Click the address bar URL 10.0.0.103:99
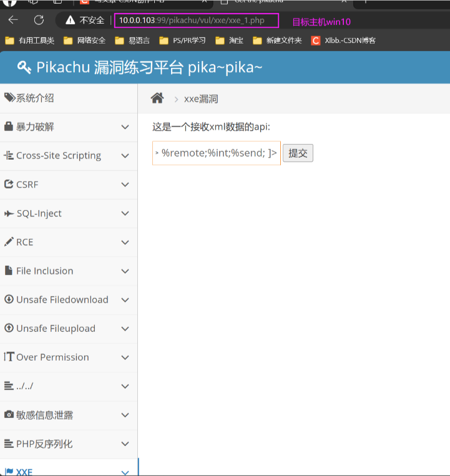 (192, 21)
